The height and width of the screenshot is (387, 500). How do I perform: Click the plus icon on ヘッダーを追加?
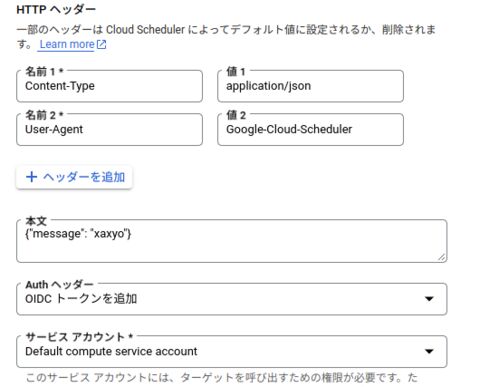coord(31,177)
